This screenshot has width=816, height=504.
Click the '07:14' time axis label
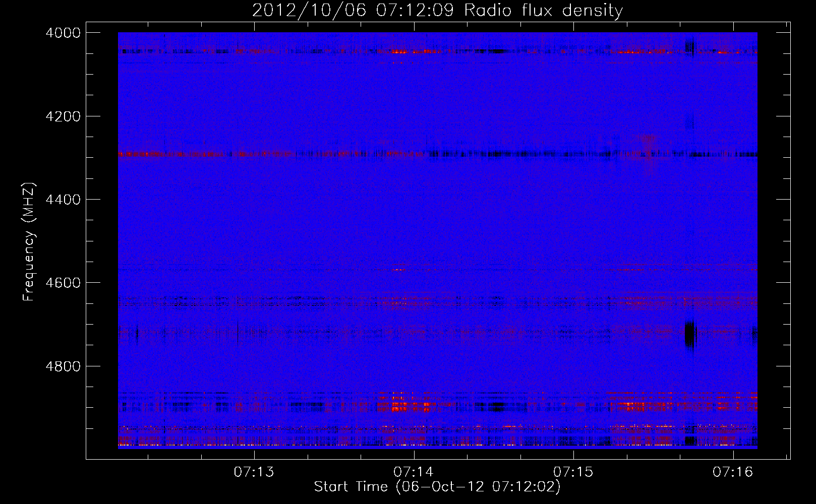point(414,472)
